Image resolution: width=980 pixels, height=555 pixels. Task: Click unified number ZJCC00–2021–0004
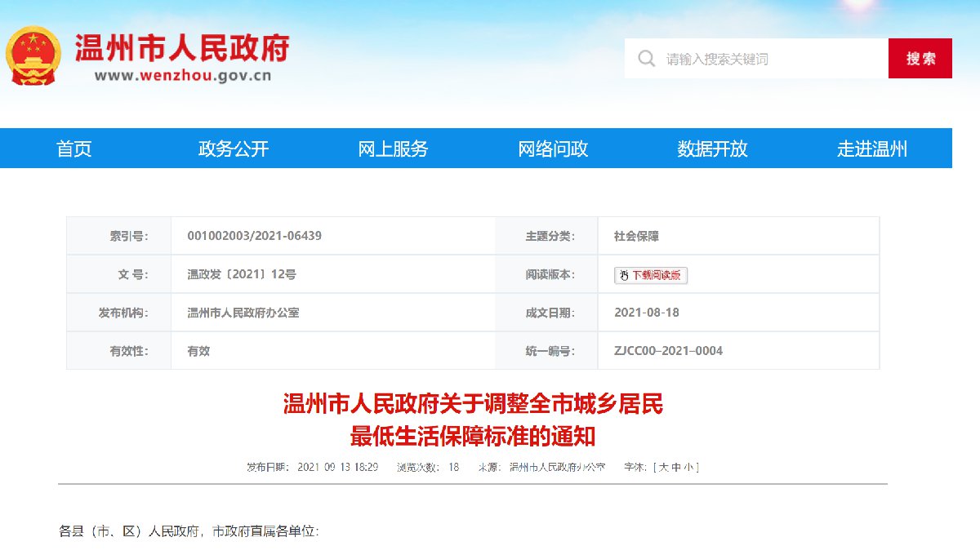pos(668,351)
